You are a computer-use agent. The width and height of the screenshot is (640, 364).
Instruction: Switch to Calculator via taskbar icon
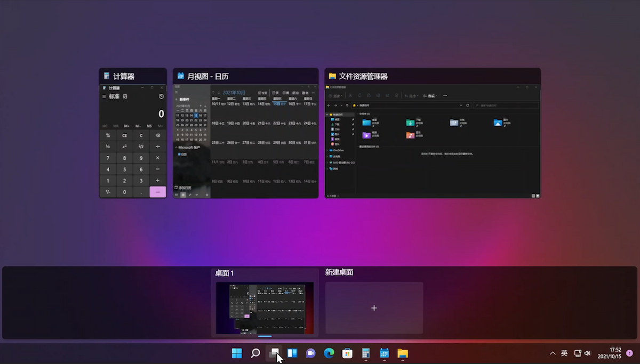coord(366,353)
